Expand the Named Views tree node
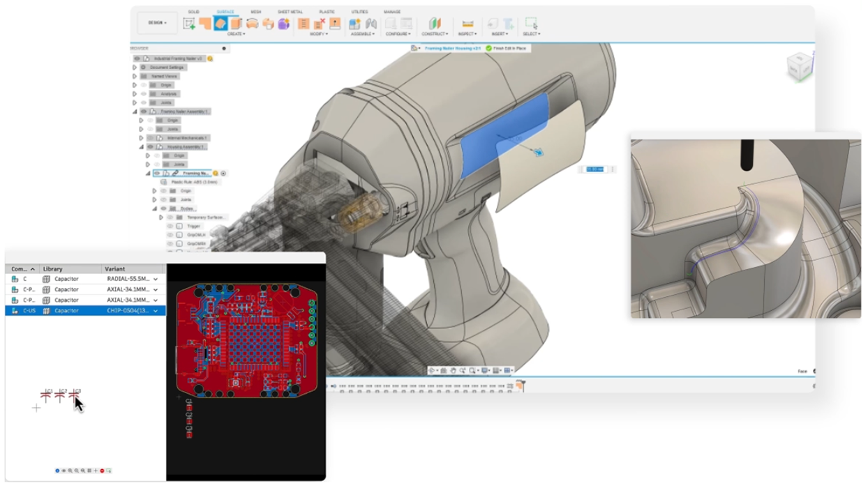 tap(135, 77)
